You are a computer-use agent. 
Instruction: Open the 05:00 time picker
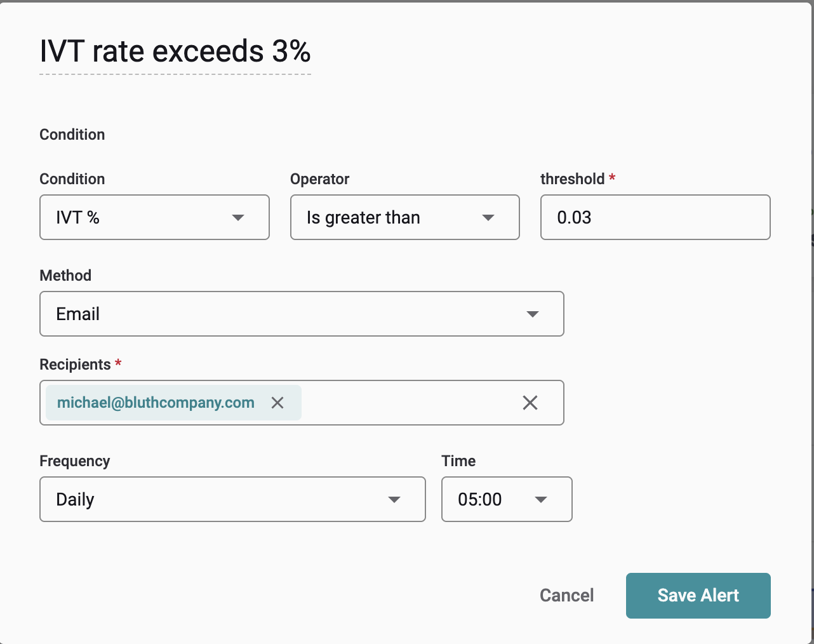[x=489, y=500]
